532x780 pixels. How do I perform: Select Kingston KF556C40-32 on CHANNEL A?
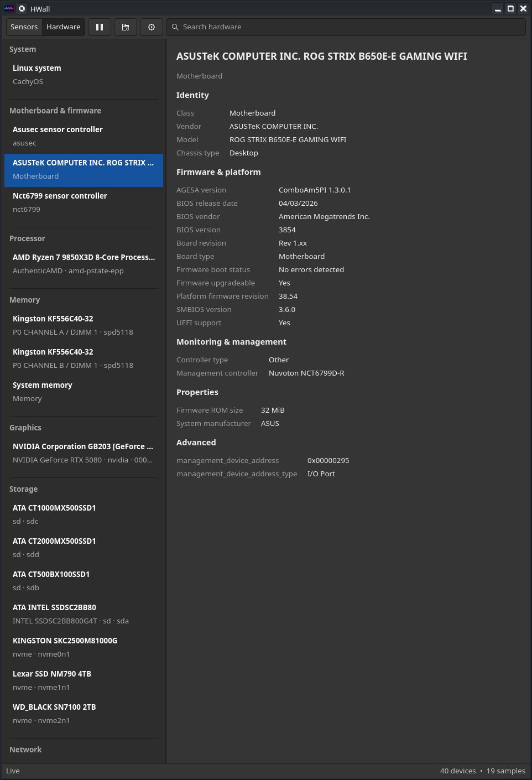click(x=84, y=325)
